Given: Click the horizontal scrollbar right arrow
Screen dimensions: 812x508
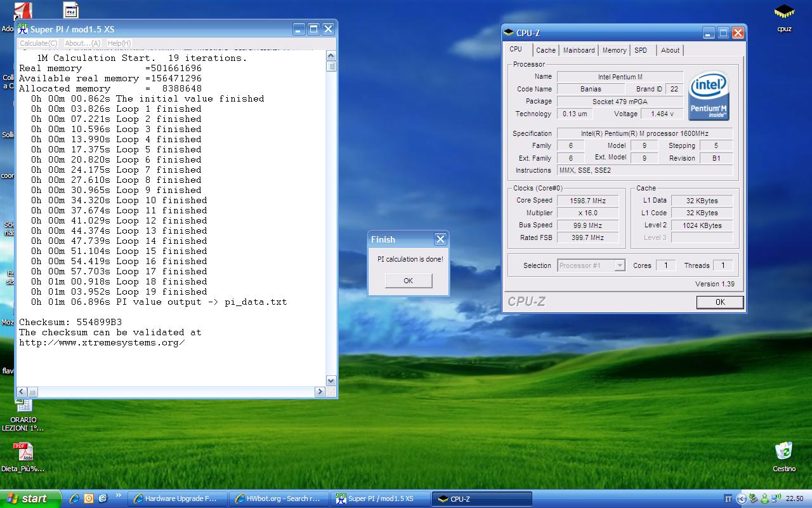Looking at the screenshot, I should [x=320, y=392].
